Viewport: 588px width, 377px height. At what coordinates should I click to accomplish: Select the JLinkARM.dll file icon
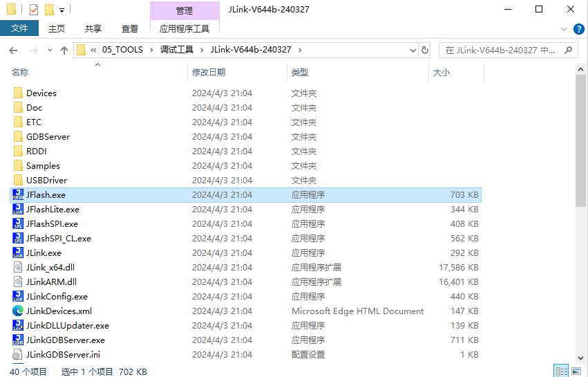[x=18, y=282]
